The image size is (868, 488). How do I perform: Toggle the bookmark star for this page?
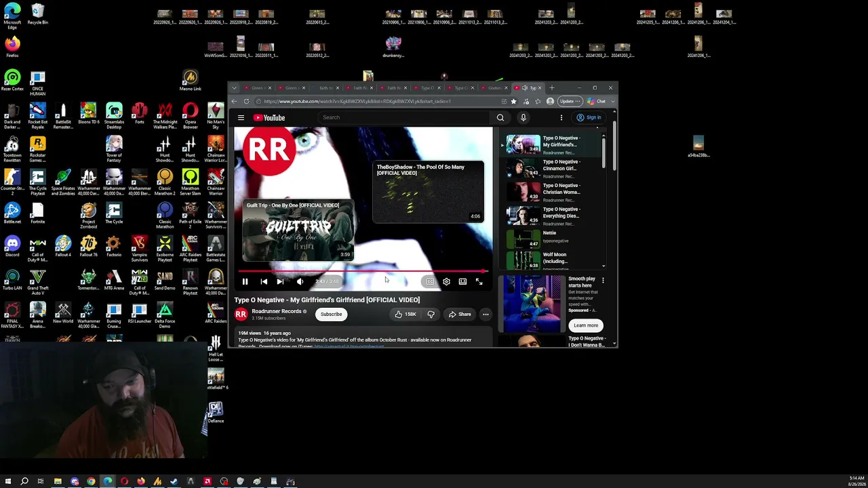pyautogui.click(x=513, y=101)
